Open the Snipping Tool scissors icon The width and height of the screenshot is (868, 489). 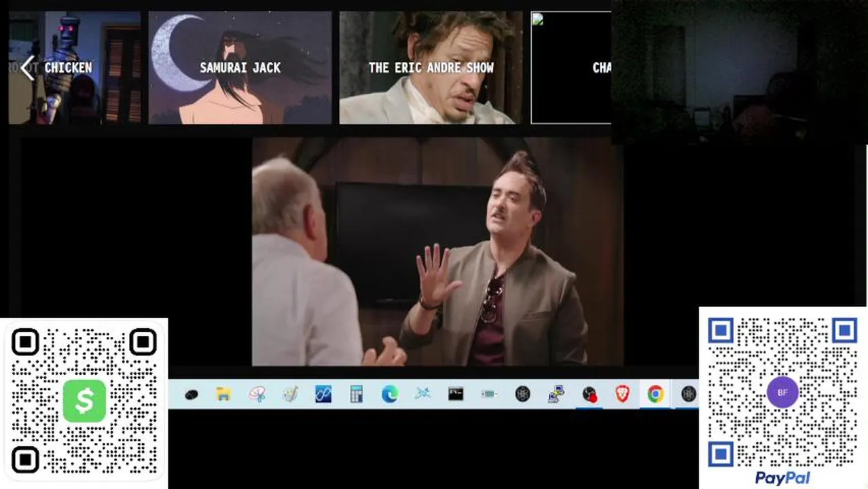click(257, 394)
